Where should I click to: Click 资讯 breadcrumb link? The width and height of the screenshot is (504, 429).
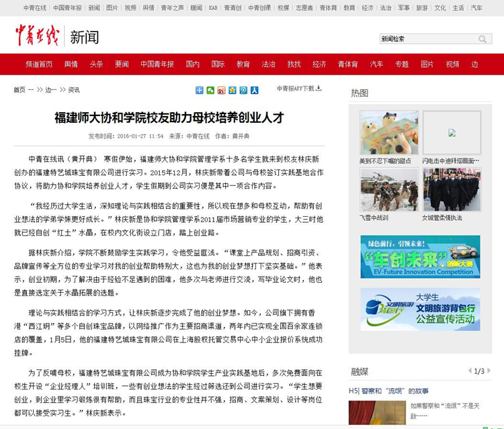[x=74, y=90]
